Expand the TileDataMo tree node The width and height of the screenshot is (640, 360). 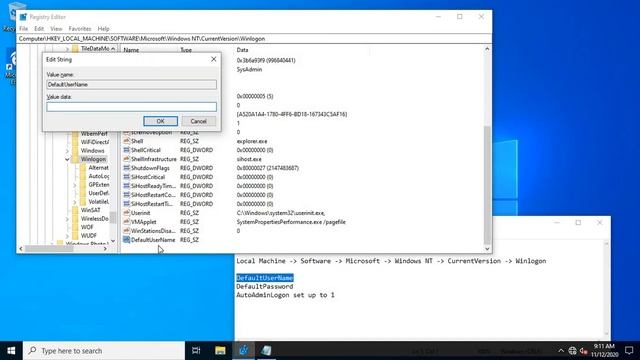[x=67, y=49]
